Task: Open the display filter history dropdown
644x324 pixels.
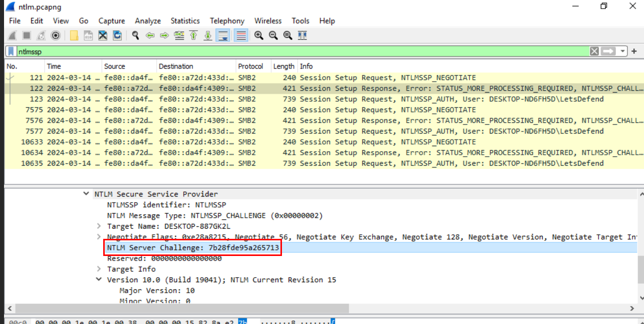Action: [x=623, y=51]
